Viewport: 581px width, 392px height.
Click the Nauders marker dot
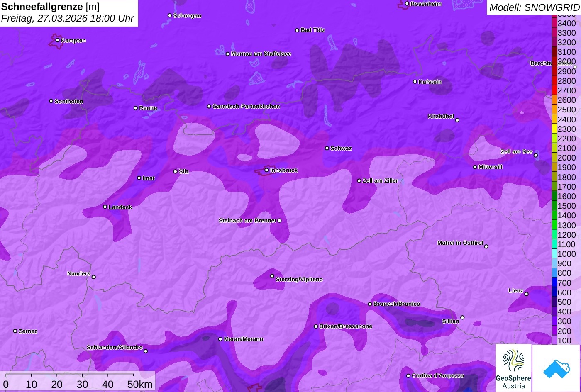[x=94, y=277]
